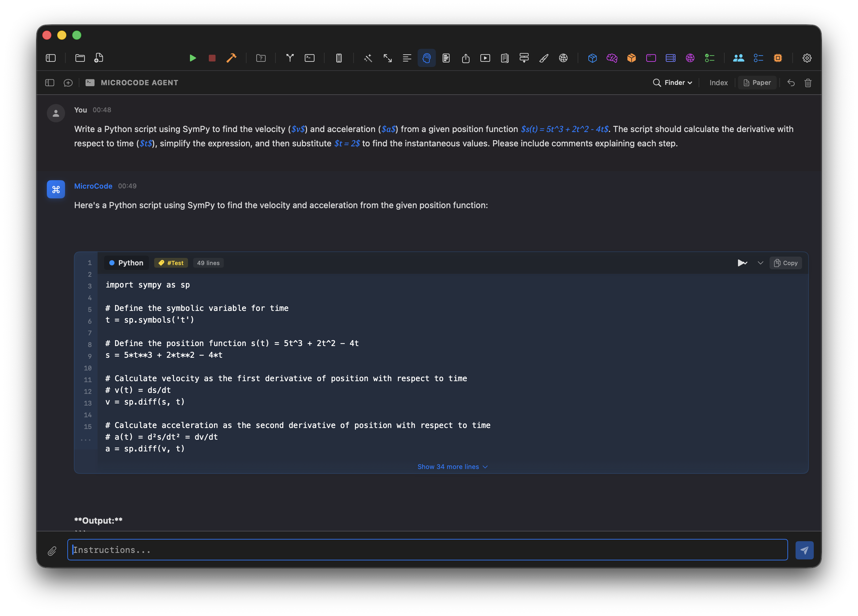Click the diagonal expand arrows icon
Viewport: 858px width, 616px height.
tap(387, 58)
